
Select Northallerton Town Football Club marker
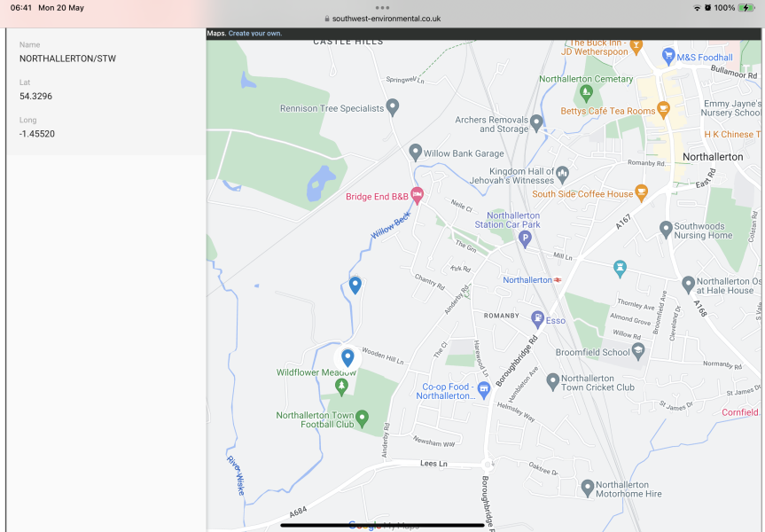pyautogui.click(x=362, y=419)
